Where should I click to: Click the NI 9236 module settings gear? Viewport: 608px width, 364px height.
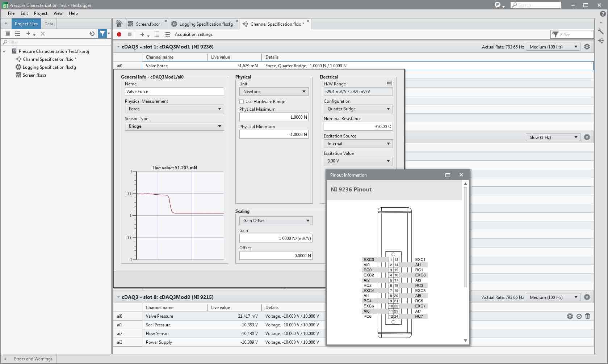(587, 47)
